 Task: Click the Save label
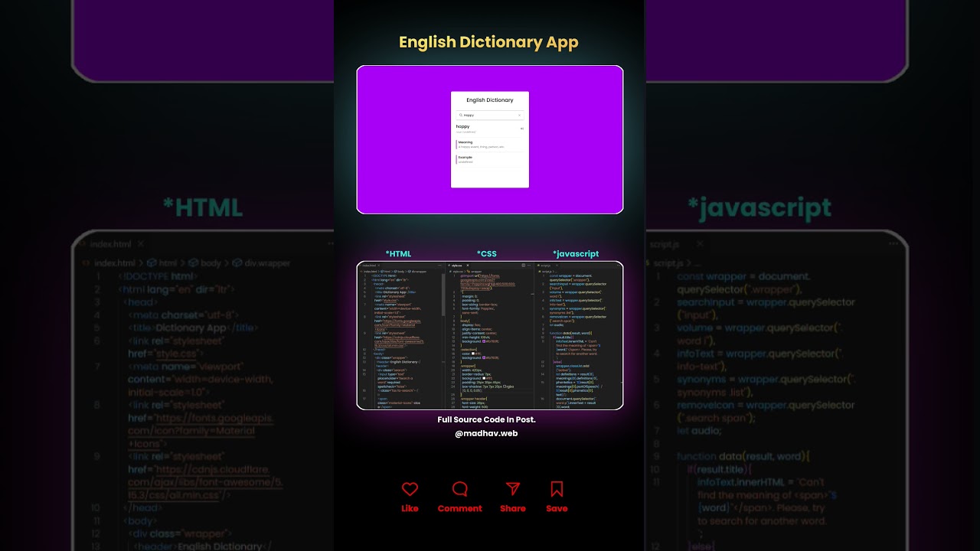coord(557,508)
